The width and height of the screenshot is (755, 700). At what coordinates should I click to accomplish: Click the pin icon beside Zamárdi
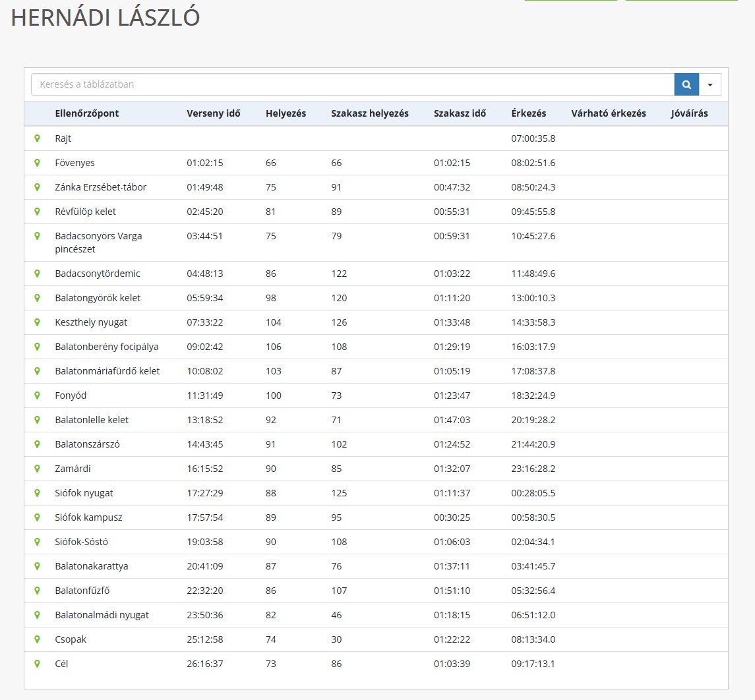tap(38, 469)
